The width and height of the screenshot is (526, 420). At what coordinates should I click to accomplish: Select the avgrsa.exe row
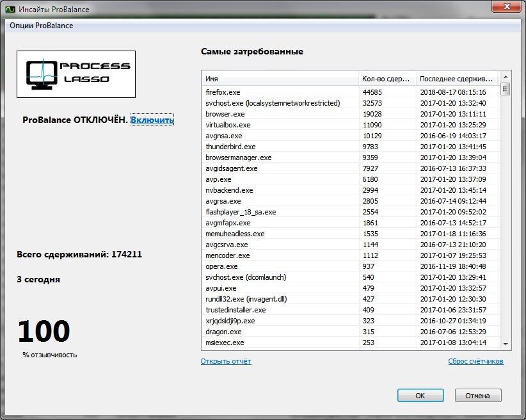pyautogui.click(x=351, y=201)
